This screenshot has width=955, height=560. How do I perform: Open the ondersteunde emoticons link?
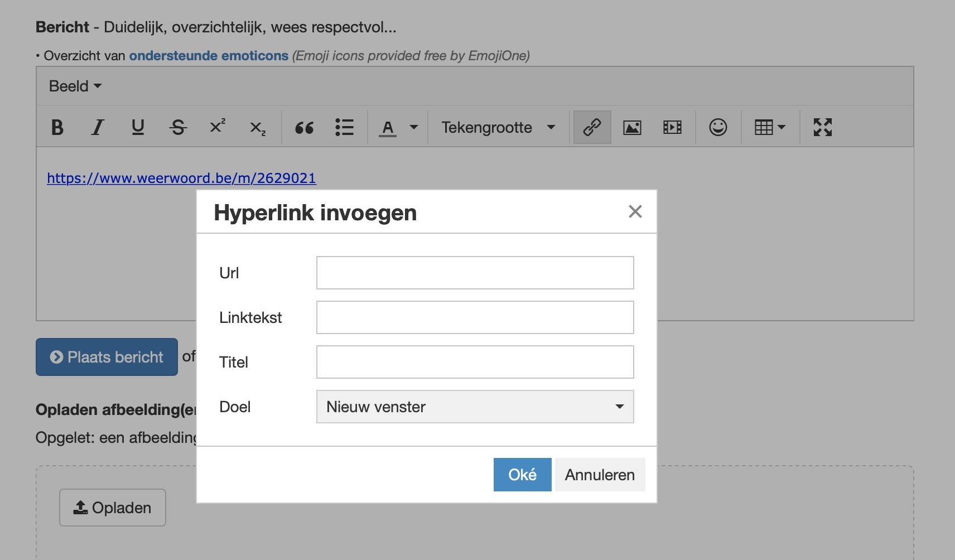[x=209, y=56]
